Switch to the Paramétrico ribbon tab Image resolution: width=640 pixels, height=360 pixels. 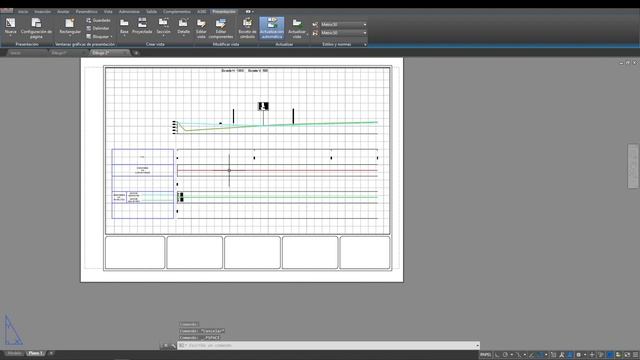pyautogui.click(x=87, y=11)
